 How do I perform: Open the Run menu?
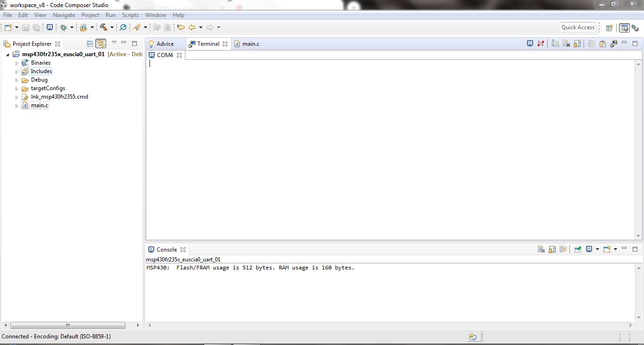[110, 15]
